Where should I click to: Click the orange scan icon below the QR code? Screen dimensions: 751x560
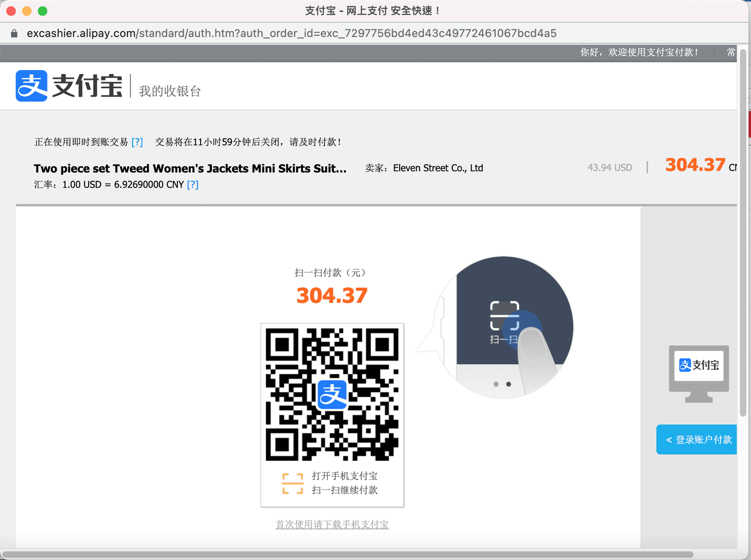[x=293, y=483]
